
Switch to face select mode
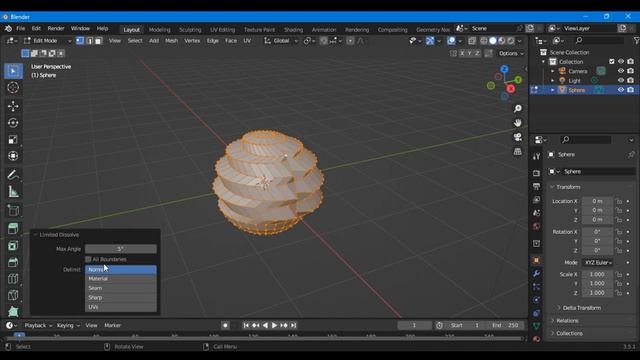98,41
